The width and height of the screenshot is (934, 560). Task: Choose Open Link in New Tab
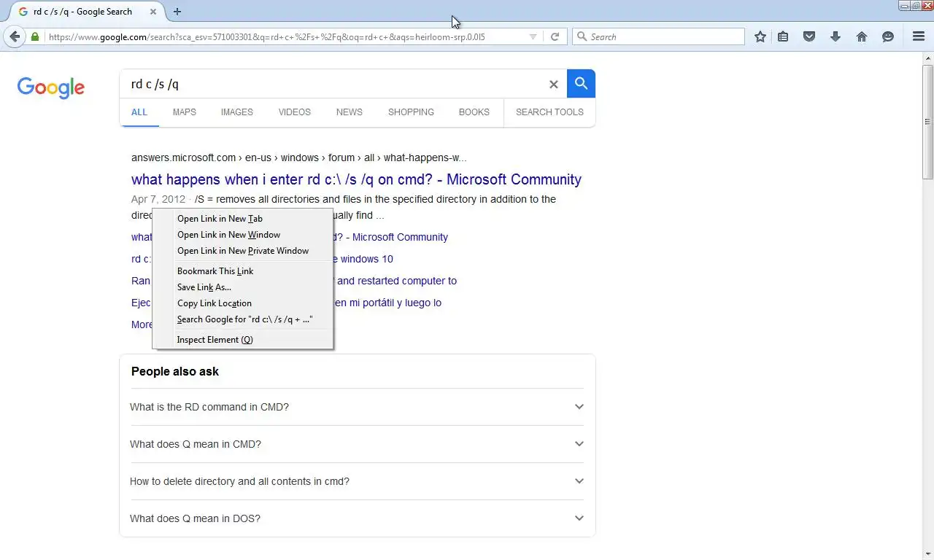pos(242,219)
